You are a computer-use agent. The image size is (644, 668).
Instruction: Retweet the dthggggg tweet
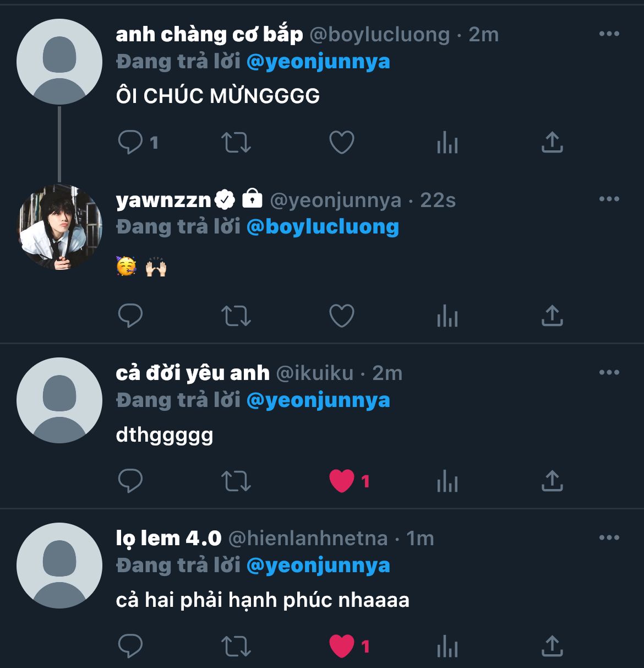click(x=236, y=481)
